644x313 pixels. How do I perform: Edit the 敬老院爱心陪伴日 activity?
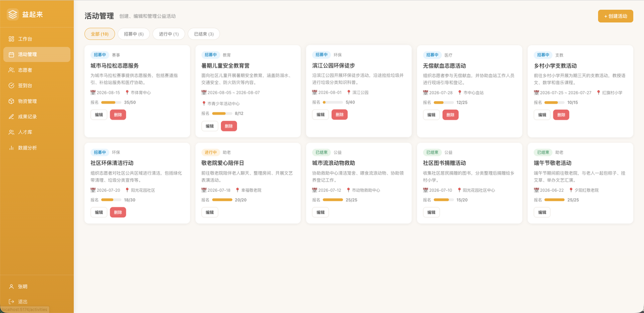click(209, 212)
